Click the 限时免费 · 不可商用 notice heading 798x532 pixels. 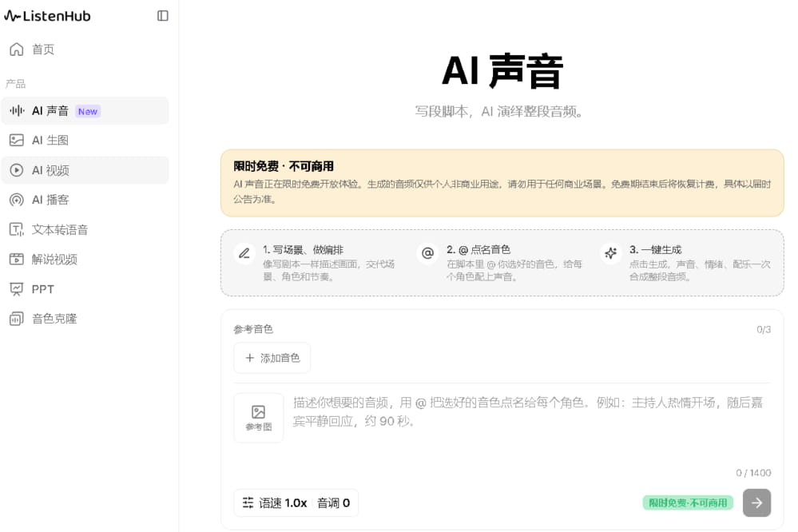click(284, 166)
